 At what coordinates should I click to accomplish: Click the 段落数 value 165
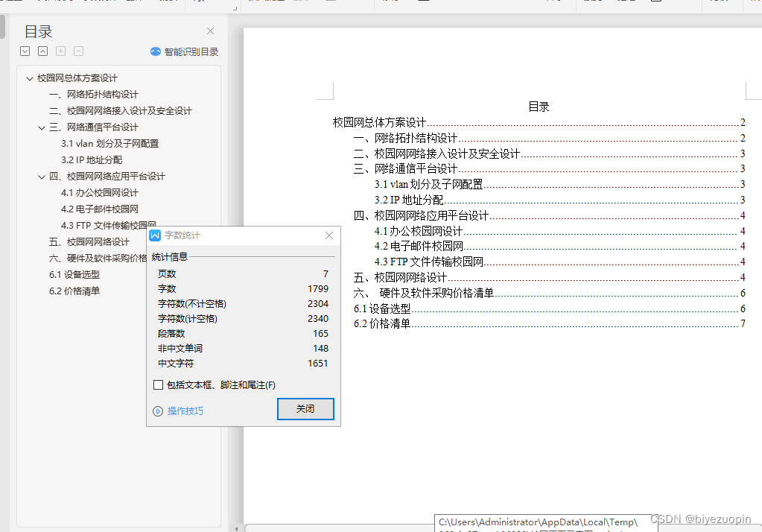[x=320, y=334]
